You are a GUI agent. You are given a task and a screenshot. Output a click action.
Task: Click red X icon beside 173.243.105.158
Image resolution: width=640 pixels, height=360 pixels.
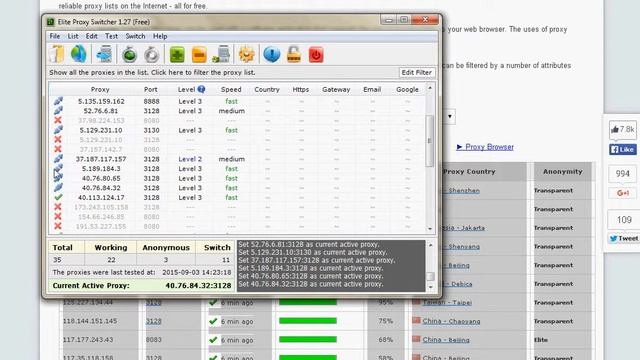(x=58, y=207)
